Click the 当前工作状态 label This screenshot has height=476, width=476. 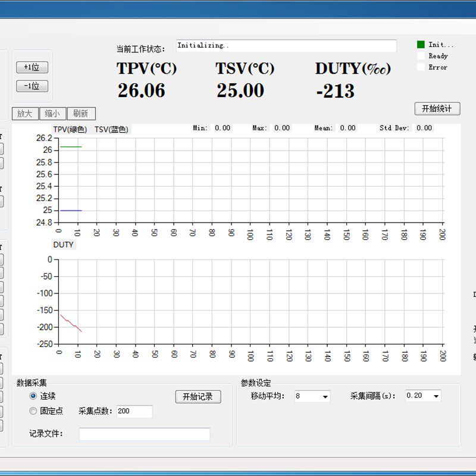click(140, 49)
